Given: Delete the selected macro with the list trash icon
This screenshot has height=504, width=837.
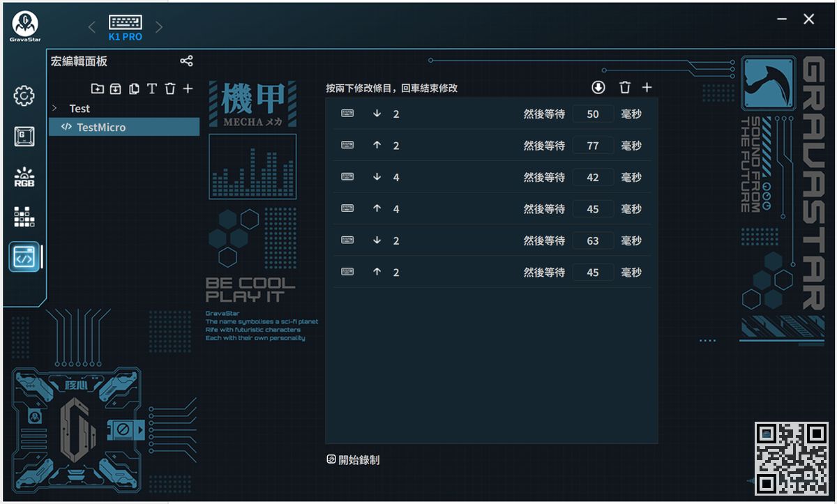Looking at the screenshot, I should [169, 89].
